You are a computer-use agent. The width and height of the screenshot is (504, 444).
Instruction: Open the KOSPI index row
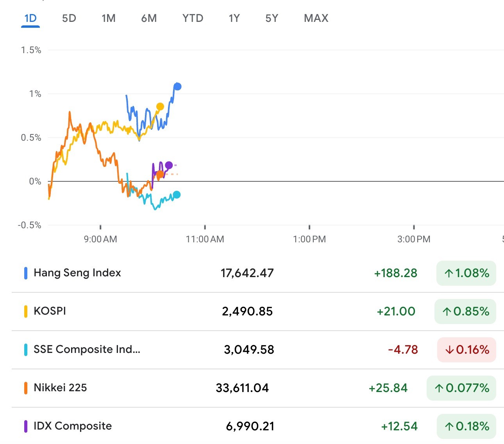[258, 311]
